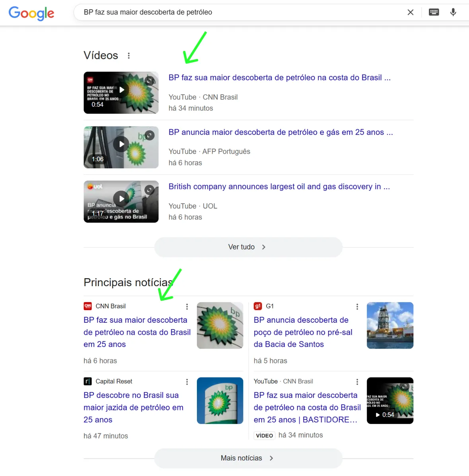Open 'BP anuncia maior descoberta de petróleo e gás em 25 anos' video link
Image resolution: width=469 pixels, height=476 pixels.
[x=280, y=133]
